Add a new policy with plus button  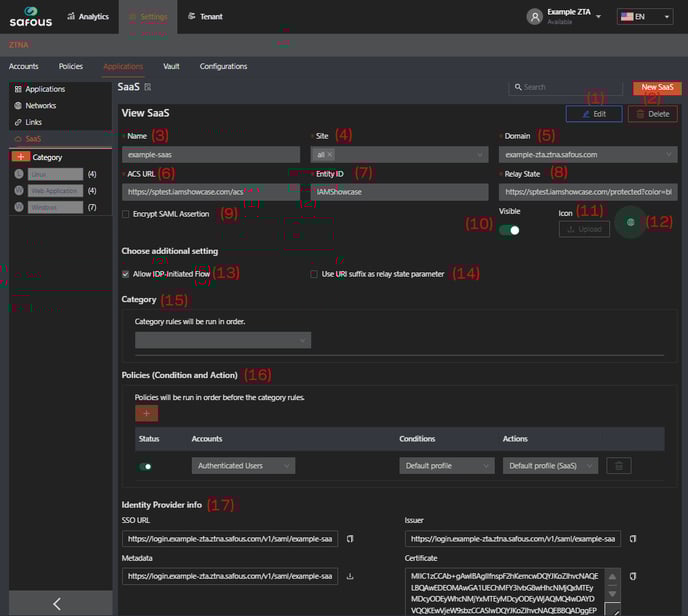pyautogui.click(x=146, y=413)
